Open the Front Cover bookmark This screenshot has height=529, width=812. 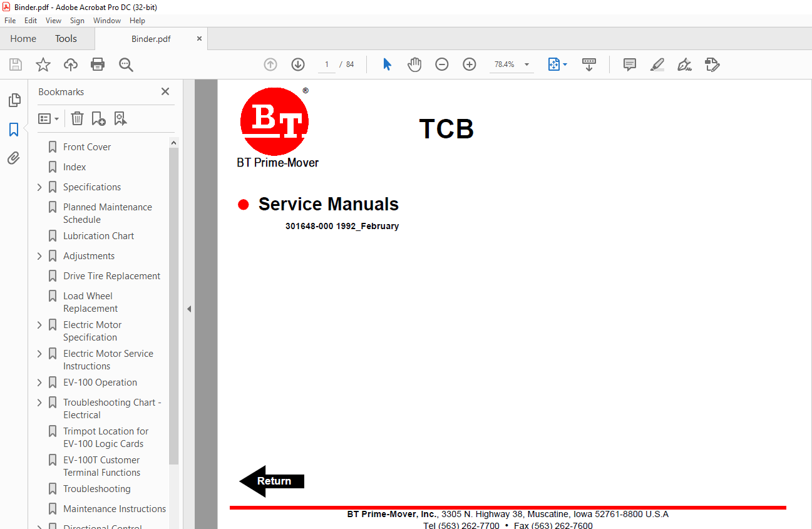coord(87,147)
